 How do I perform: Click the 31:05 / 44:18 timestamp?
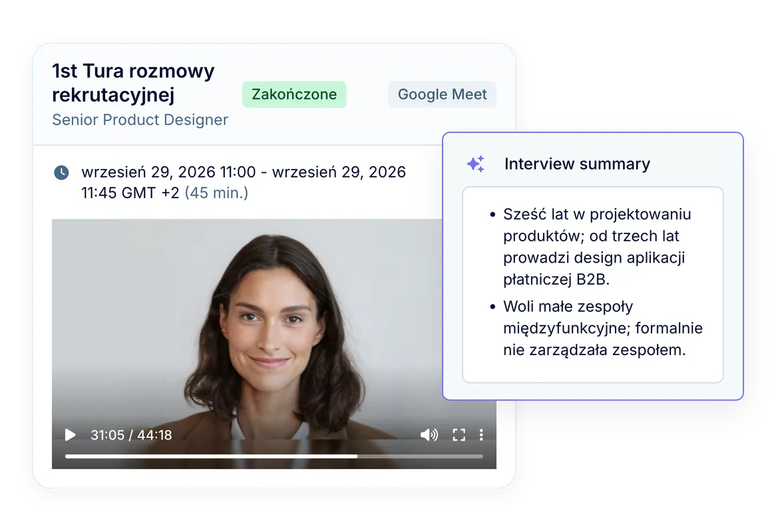click(131, 435)
